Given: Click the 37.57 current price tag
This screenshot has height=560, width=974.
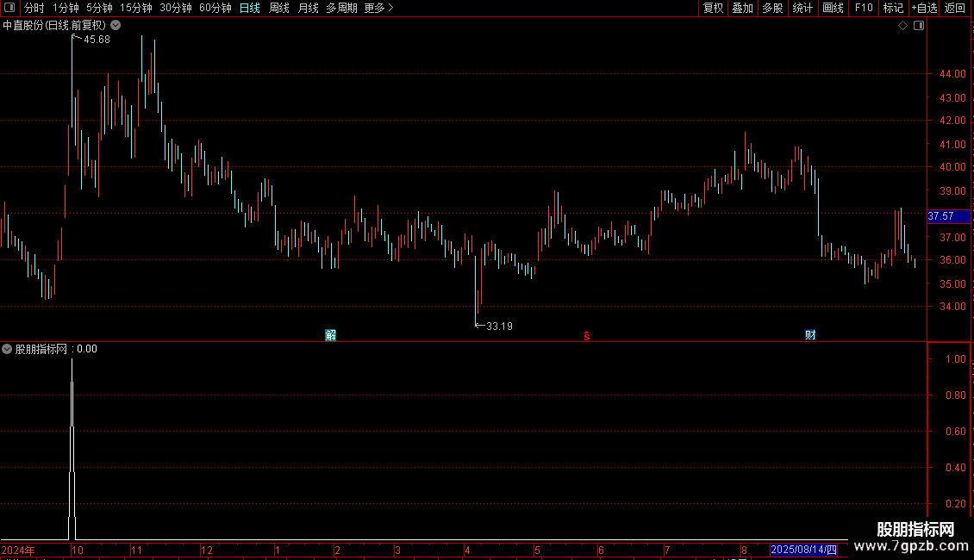Looking at the screenshot, I should [x=948, y=216].
